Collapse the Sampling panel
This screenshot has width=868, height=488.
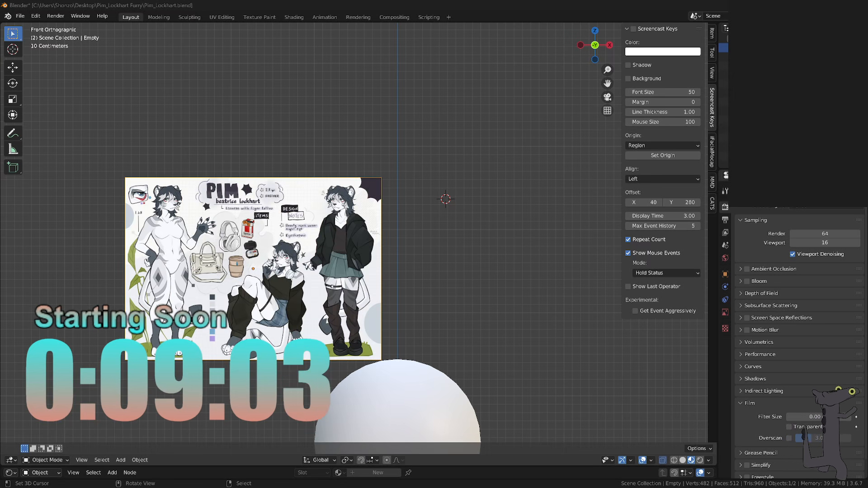755,220
